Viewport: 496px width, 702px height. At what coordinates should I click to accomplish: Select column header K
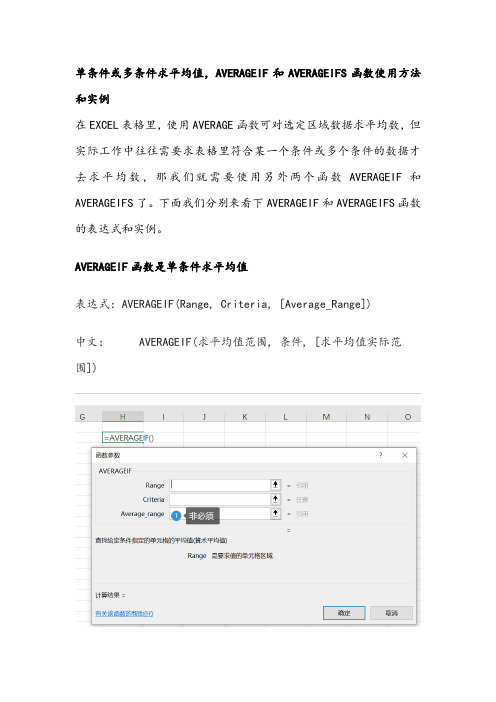[245, 417]
